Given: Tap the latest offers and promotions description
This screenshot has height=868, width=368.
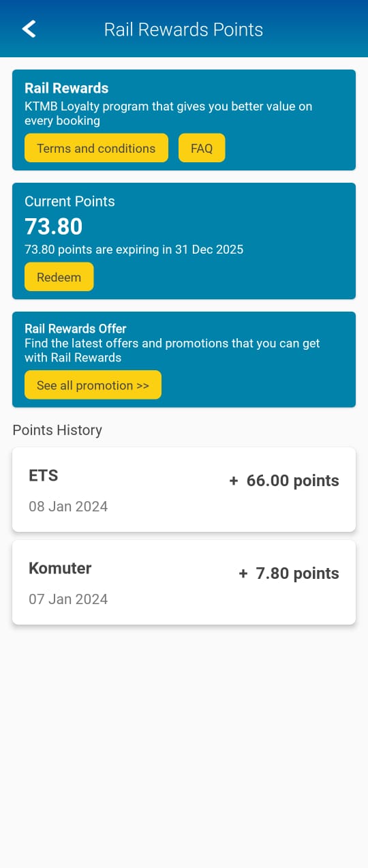Looking at the screenshot, I should (x=172, y=350).
